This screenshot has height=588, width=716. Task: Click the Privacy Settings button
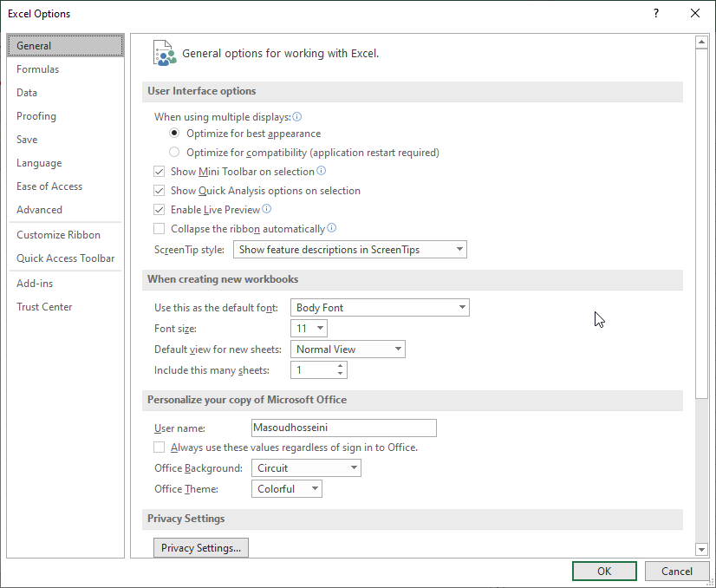(201, 548)
